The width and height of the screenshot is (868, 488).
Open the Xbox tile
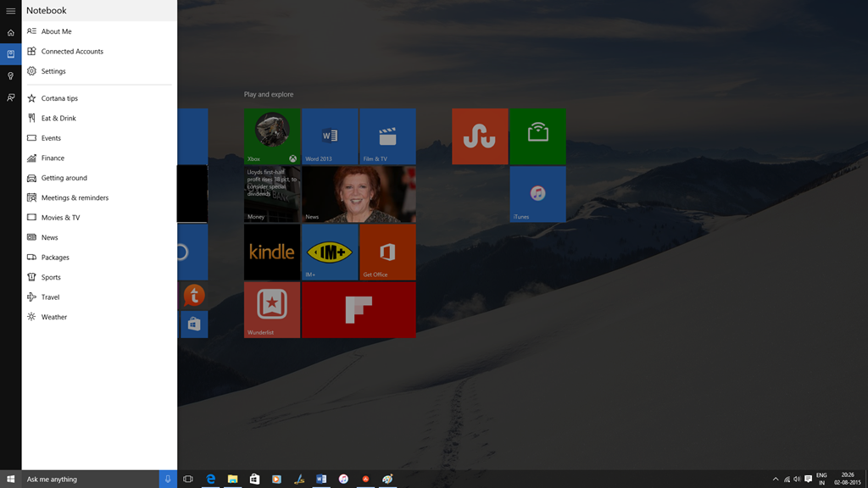[x=272, y=136]
